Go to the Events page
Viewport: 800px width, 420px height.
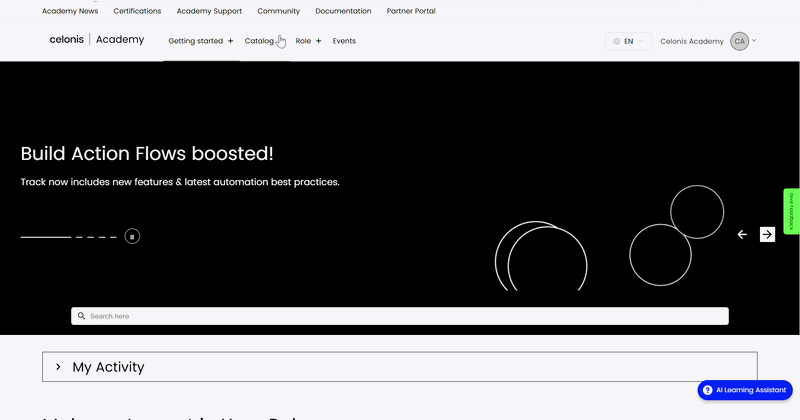344,41
